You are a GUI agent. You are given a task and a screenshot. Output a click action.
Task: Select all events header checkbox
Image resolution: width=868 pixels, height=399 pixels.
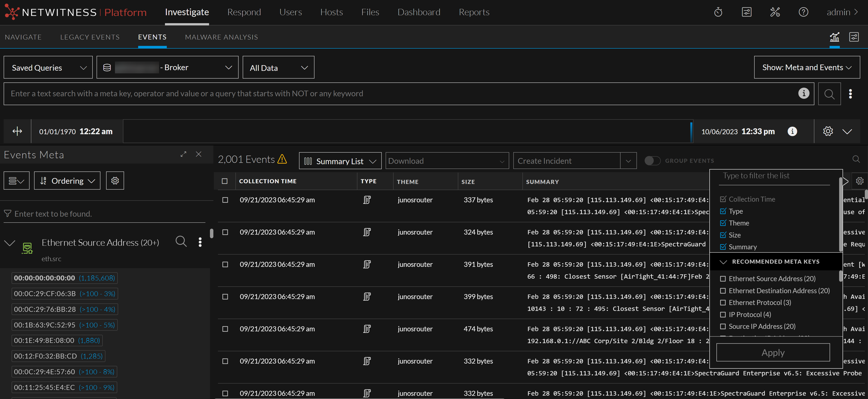click(x=225, y=181)
